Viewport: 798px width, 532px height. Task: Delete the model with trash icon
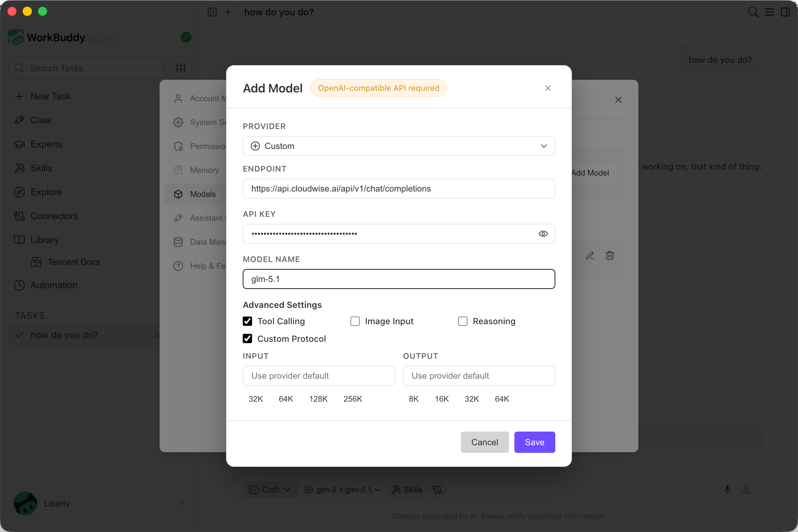(610, 255)
